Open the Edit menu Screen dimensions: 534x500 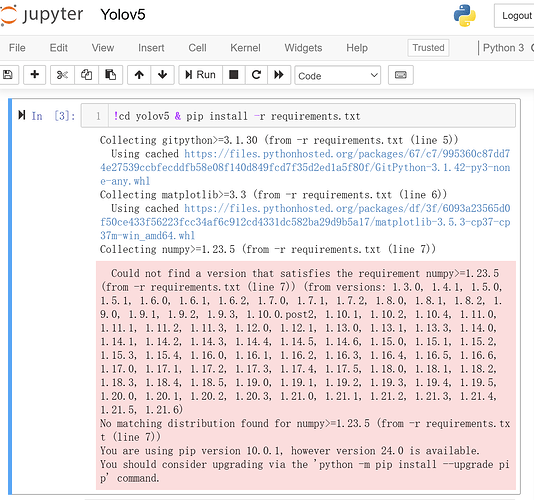(x=59, y=48)
